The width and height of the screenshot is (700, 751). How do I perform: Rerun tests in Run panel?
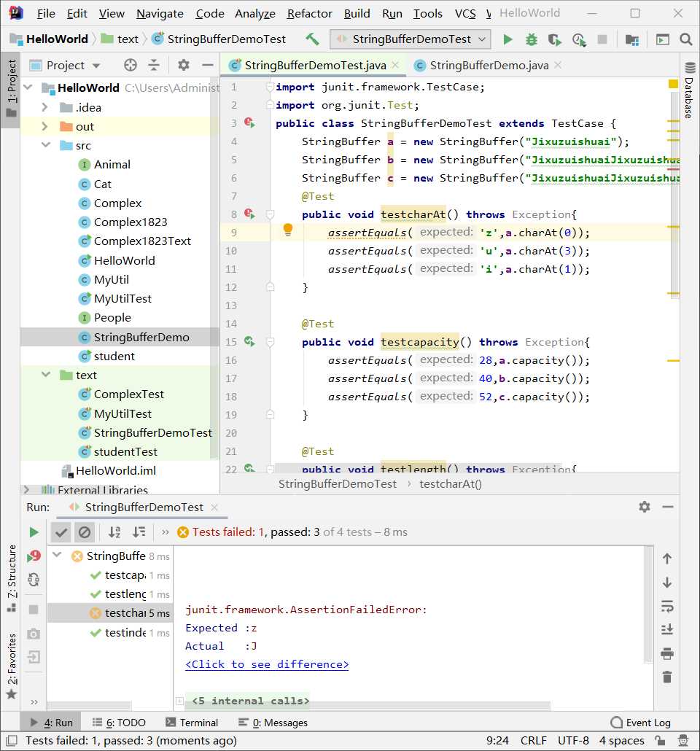point(34,532)
